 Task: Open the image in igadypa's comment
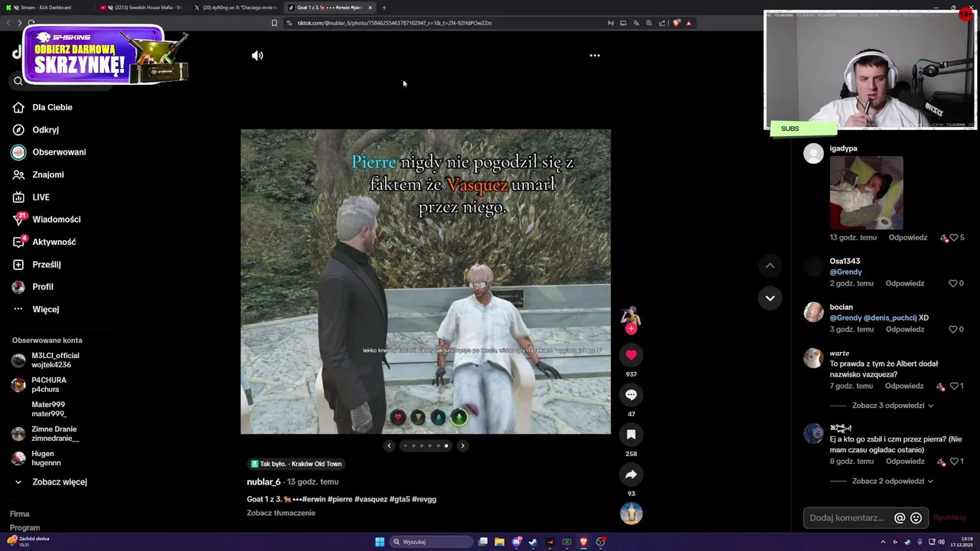click(x=866, y=193)
